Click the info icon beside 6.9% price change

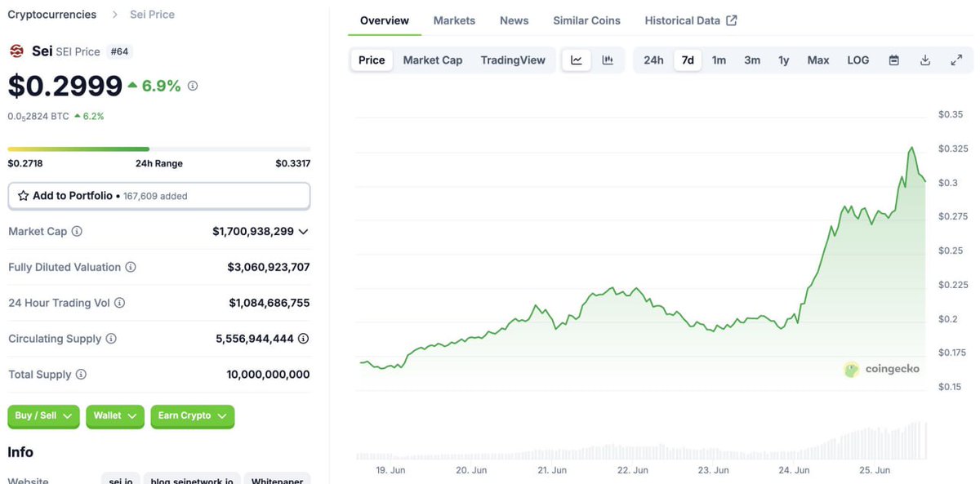(x=193, y=86)
